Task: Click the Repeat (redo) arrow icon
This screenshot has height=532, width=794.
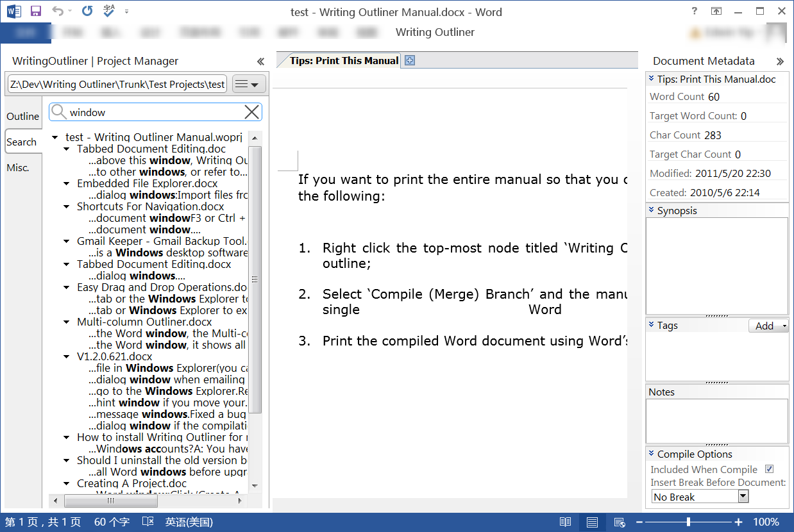Action: click(88, 11)
